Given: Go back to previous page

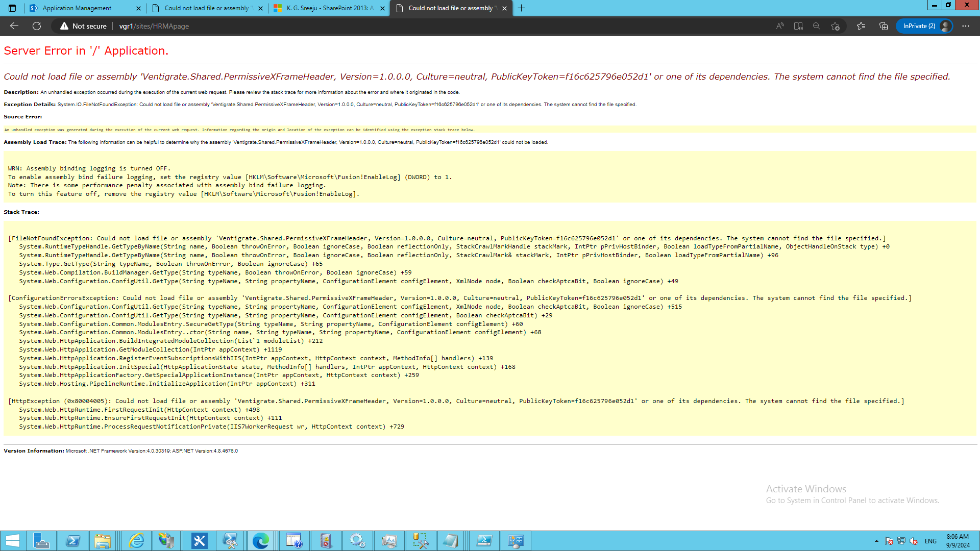Looking at the screenshot, I should 14,26.
